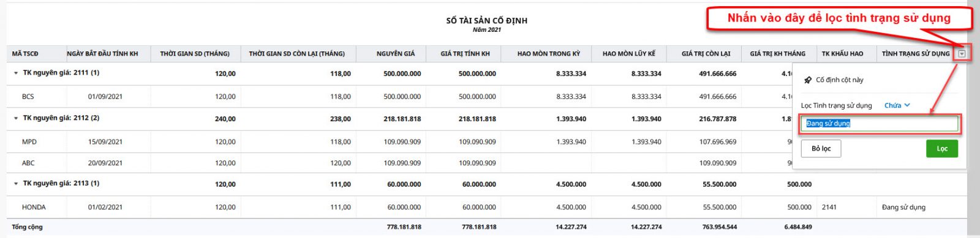980x238 pixels.
Task: Focus the Đang sử dụng filter text field
Action: point(880,124)
